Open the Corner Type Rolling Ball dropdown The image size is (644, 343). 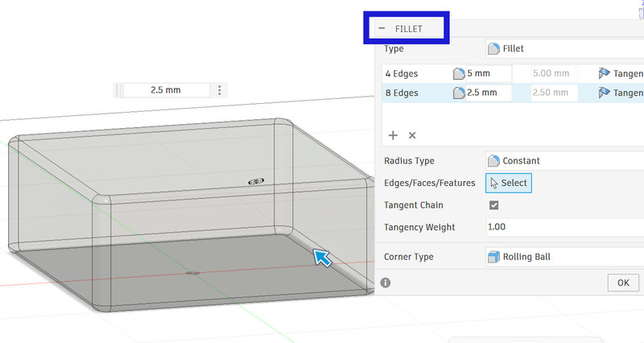coord(564,257)
